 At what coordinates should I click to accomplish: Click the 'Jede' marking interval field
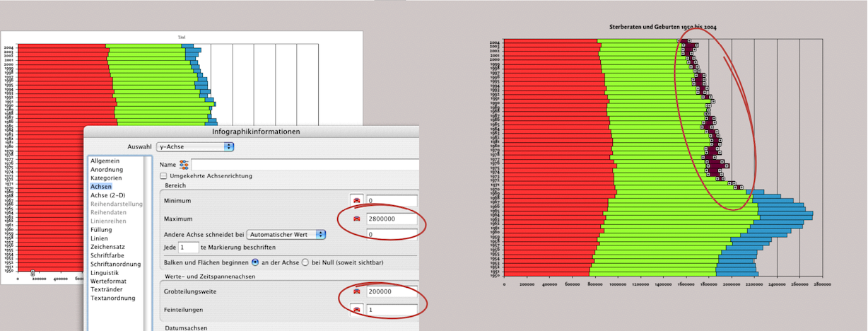point(189,248)
